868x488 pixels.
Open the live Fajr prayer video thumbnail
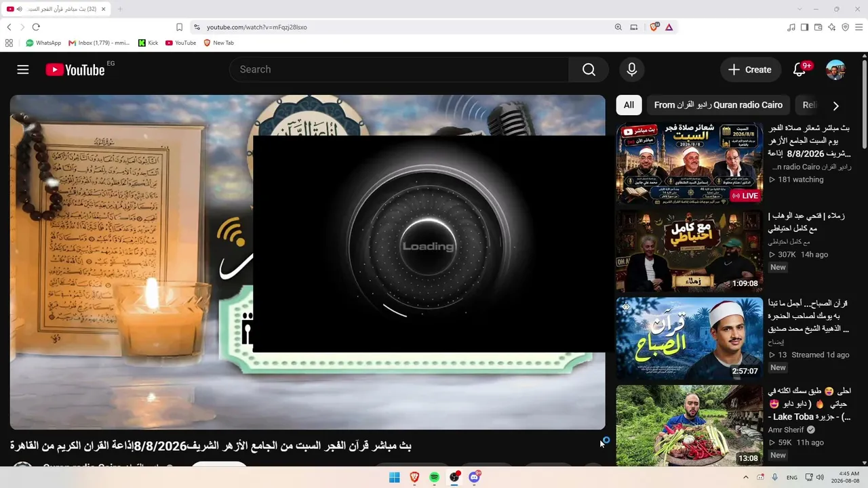(689, 163)
